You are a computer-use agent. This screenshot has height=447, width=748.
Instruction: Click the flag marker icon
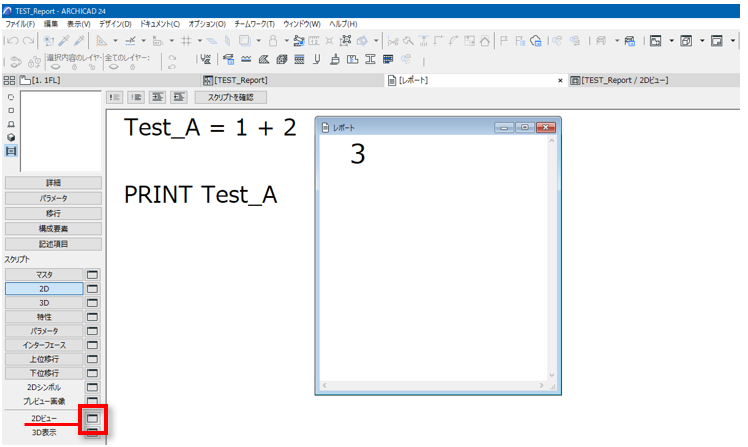[x=504, y=41]
